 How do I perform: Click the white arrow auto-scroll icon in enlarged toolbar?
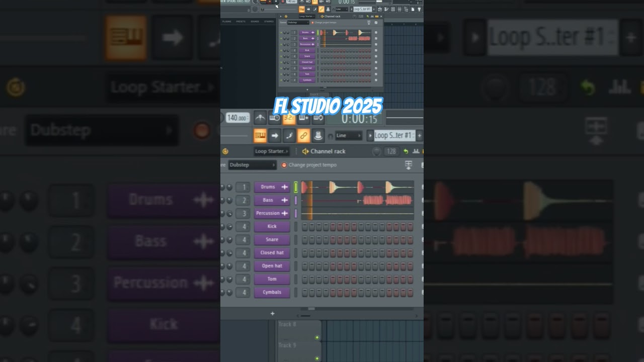tap(275, 135)
